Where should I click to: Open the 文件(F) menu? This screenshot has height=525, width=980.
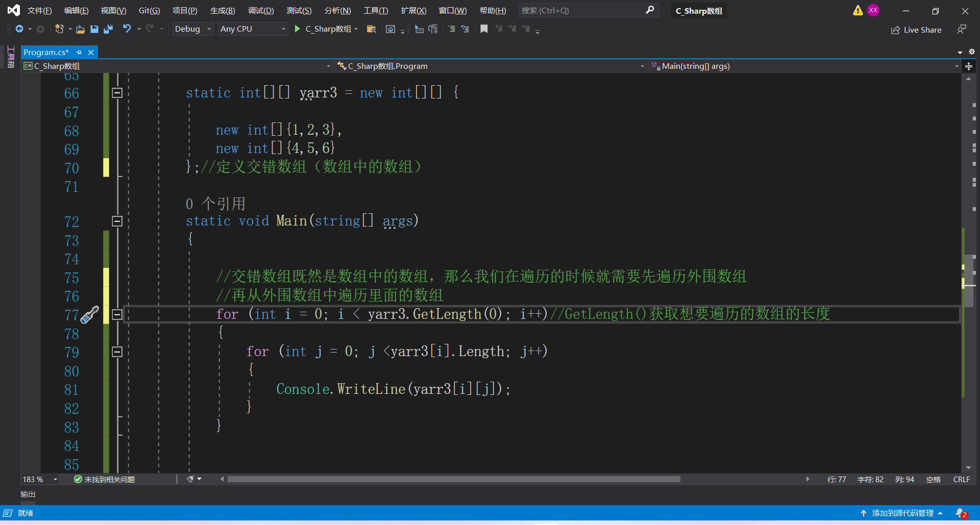click(39, 11)
